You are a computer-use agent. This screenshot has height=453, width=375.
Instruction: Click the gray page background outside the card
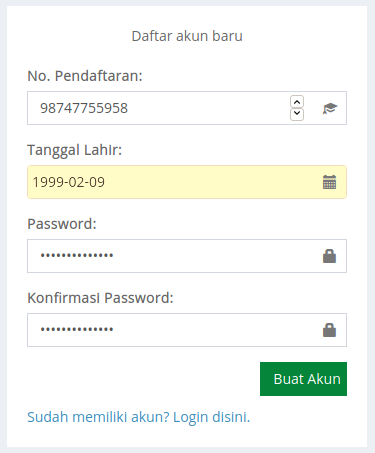point(3,227)
